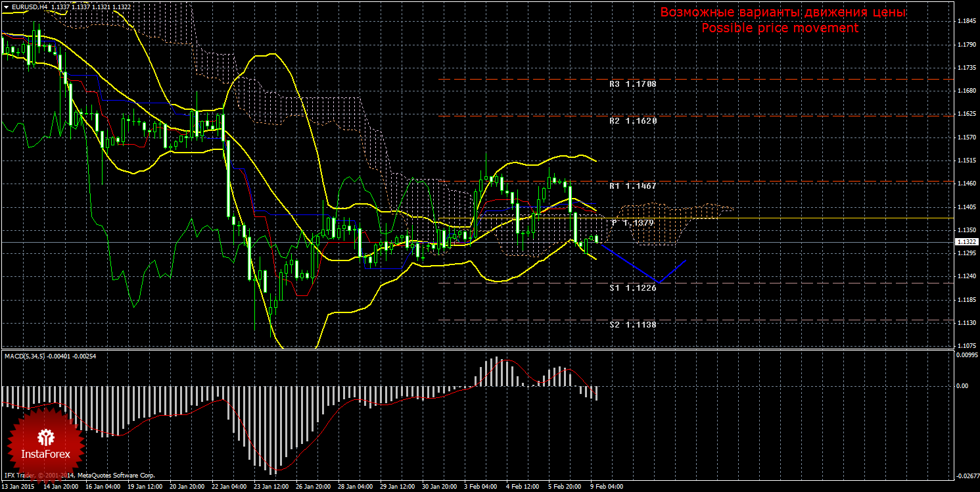
Task: Open the EURUSD,H4 chart title arrow
Action: tap(6, 7)
